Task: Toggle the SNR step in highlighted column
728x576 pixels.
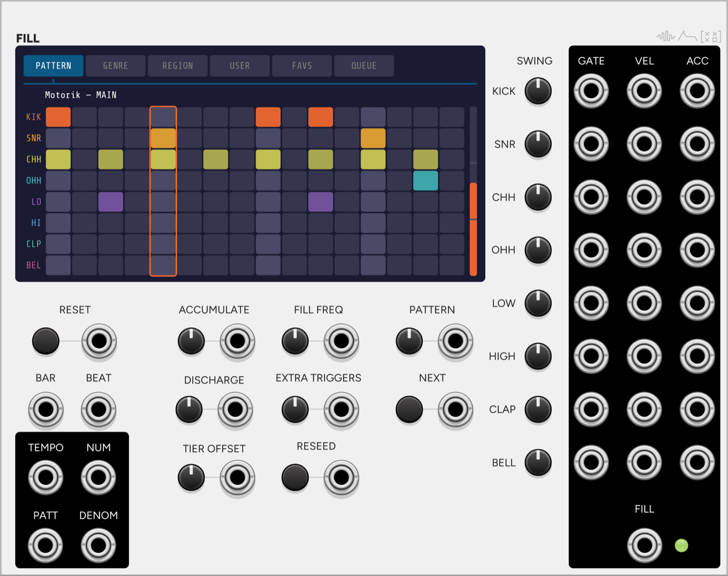Action: click(163, 138)
